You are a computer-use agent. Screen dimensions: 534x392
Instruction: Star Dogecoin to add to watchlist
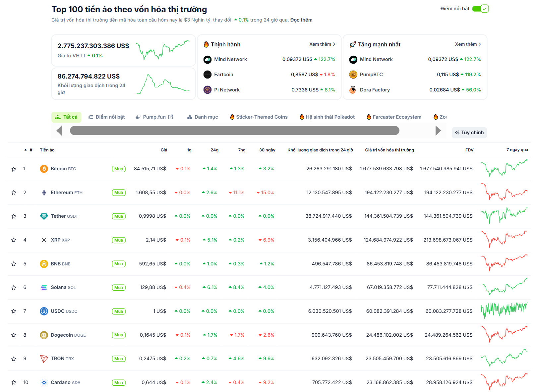pos(14,335)
